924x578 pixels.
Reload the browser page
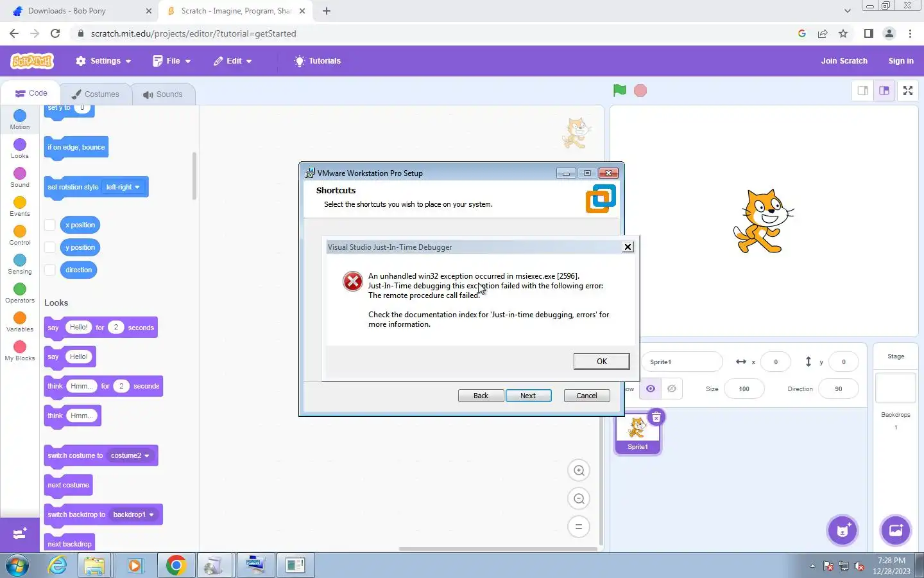tap(55, 33)
